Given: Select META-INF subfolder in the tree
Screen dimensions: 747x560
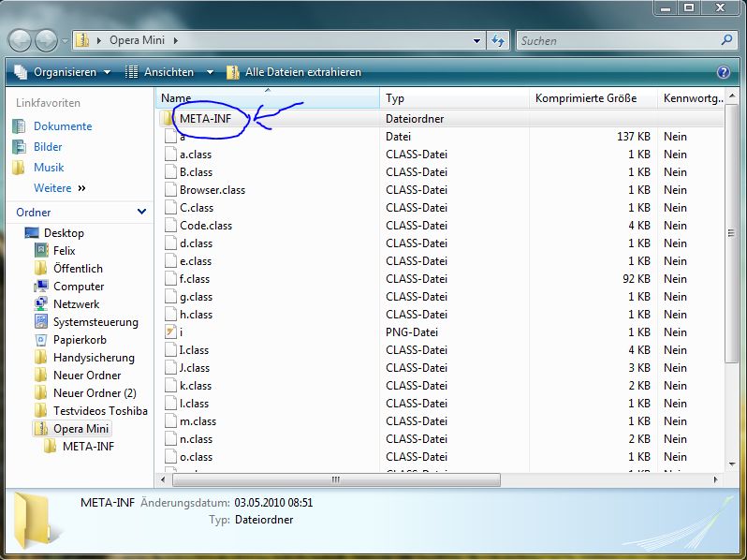Looking at the screenshot, I should pyautogui.click(x=89, y=447).
